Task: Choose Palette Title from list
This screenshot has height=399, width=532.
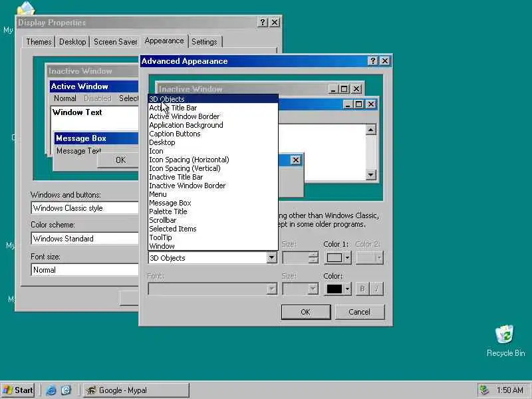Action: [x=213, y=211]
